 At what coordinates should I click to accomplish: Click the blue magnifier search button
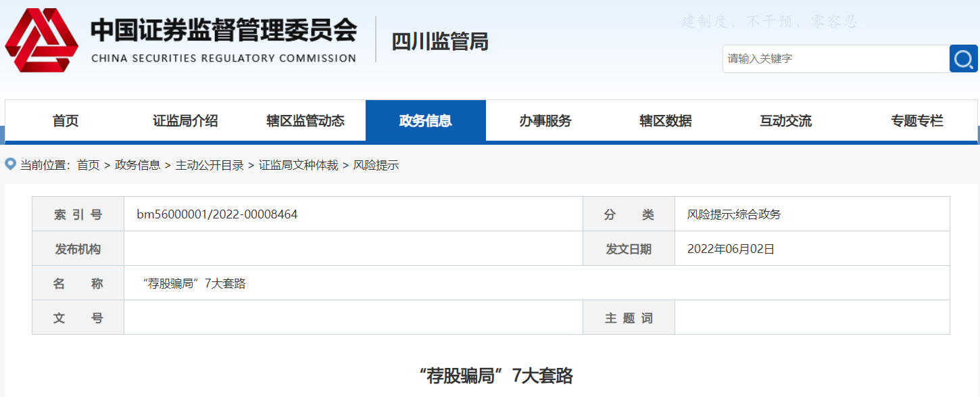(x=963, y=59)
